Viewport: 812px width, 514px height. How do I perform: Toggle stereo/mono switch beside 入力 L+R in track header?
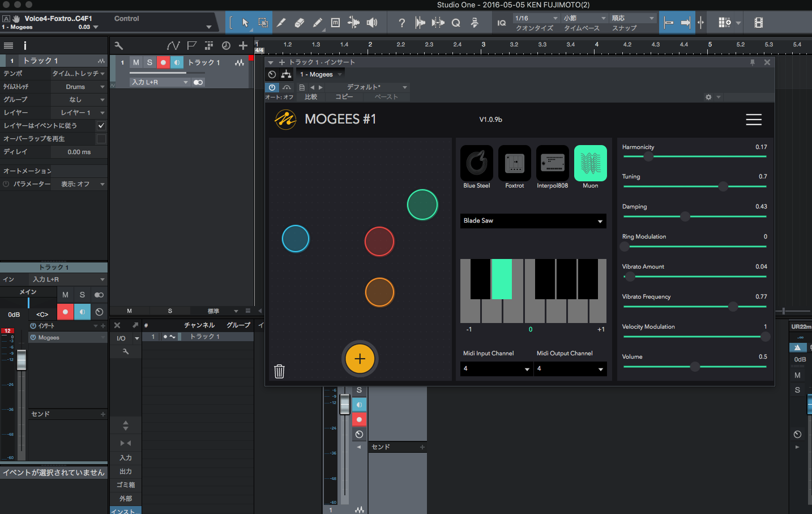tap(198, 82)
